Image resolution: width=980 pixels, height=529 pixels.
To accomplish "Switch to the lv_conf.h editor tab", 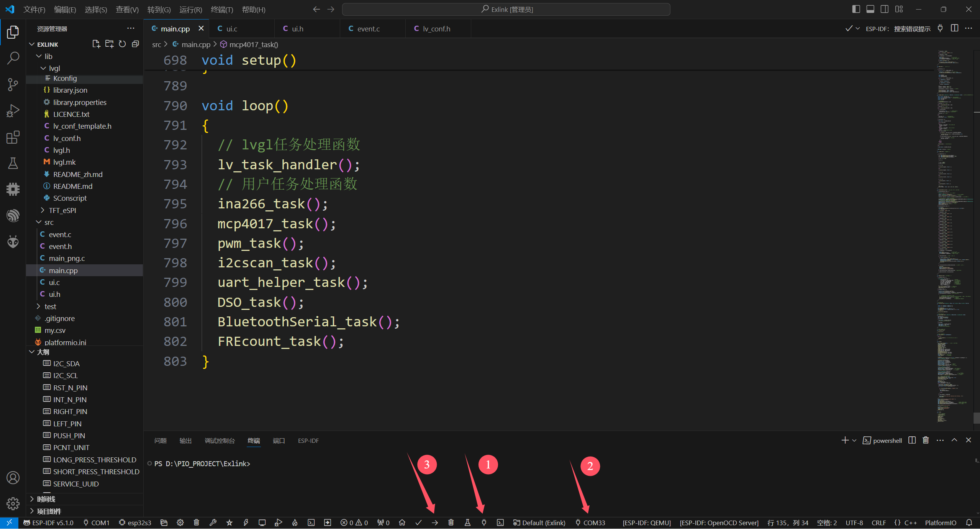I will click(436, 29).
